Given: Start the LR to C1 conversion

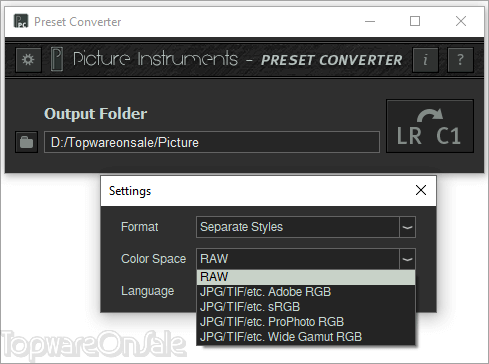Looking at the screenshot, I should 430,126.
